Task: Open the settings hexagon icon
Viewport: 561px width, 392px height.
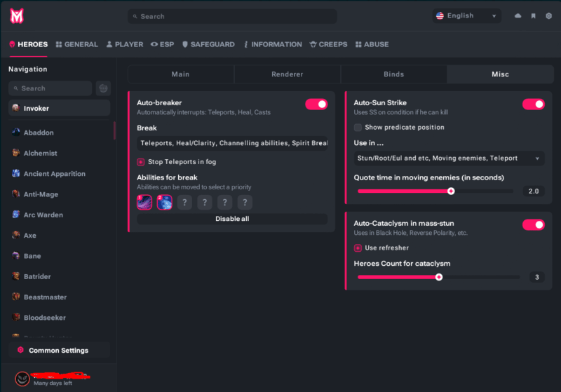Action: pos(548,15)
